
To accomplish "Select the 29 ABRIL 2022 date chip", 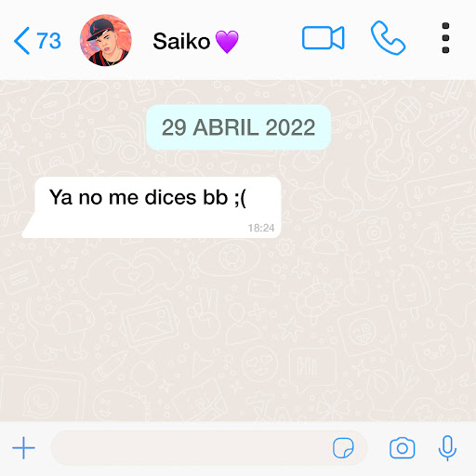I will [238, 127].
